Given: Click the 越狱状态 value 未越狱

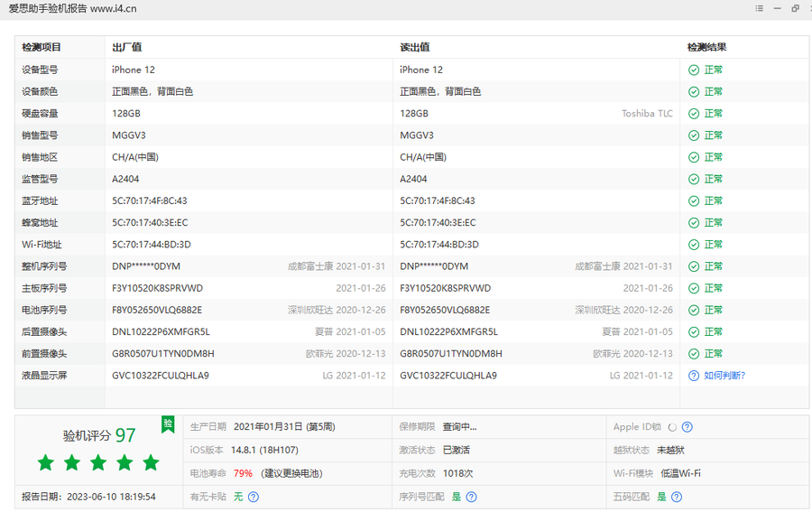Looking at the screenshot, I should click(x=670, y=451).
